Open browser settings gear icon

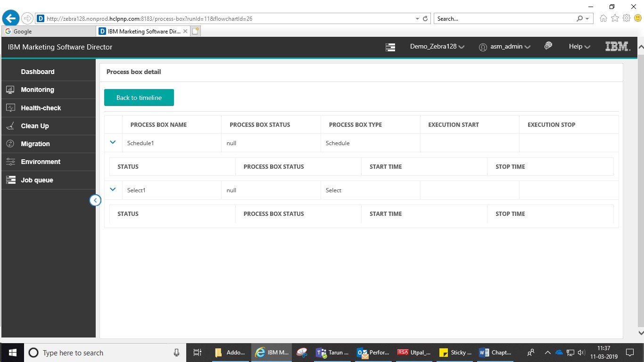coord(627,18)
